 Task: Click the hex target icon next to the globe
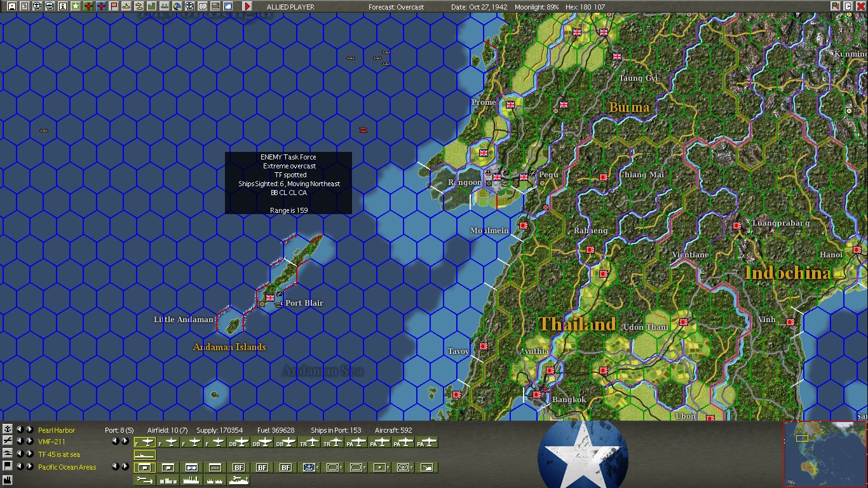coord(190,6)
